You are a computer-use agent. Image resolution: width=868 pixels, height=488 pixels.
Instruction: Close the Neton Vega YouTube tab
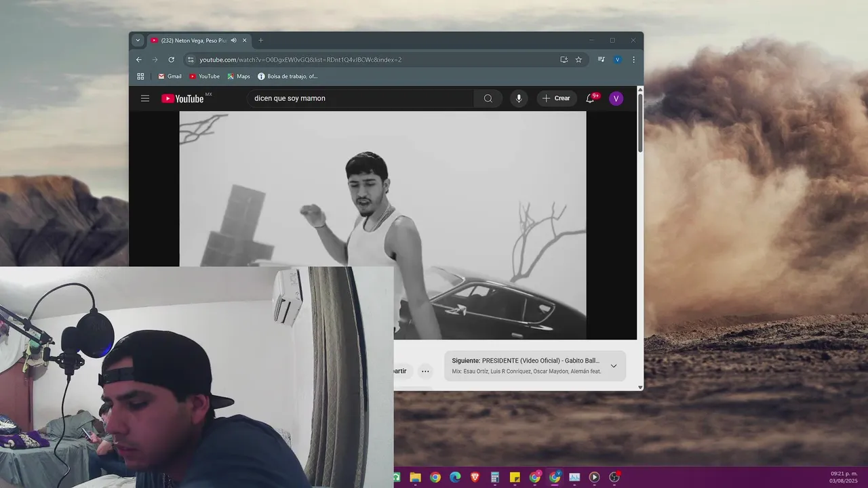pyautogui.click(x=245, y=41)
